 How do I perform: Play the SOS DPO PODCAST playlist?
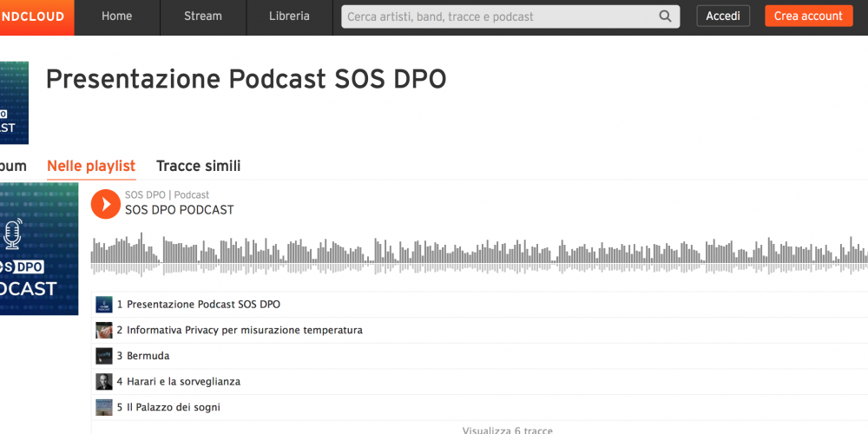[106, 204]
